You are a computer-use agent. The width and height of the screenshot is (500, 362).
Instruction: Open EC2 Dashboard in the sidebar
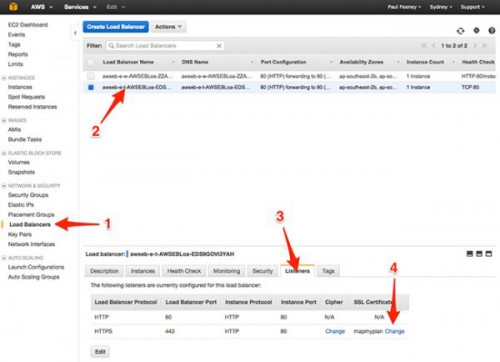pyautogui.click(x=28, y=25)
